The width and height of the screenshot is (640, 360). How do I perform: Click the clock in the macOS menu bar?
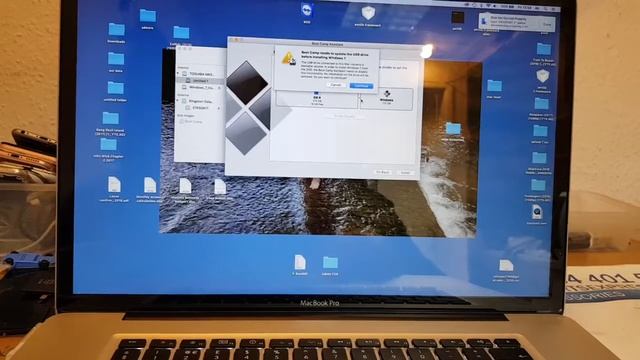(523, 8)
